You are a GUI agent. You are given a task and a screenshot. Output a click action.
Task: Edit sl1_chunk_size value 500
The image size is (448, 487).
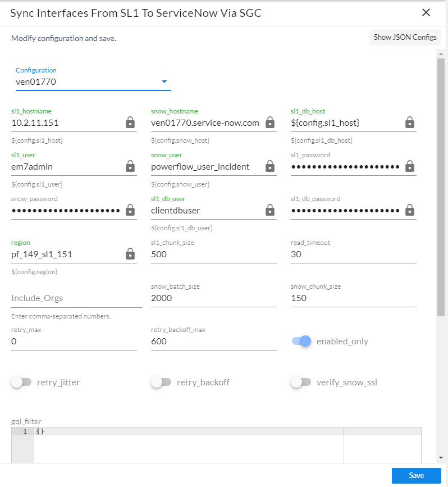(x=213, y=254)
